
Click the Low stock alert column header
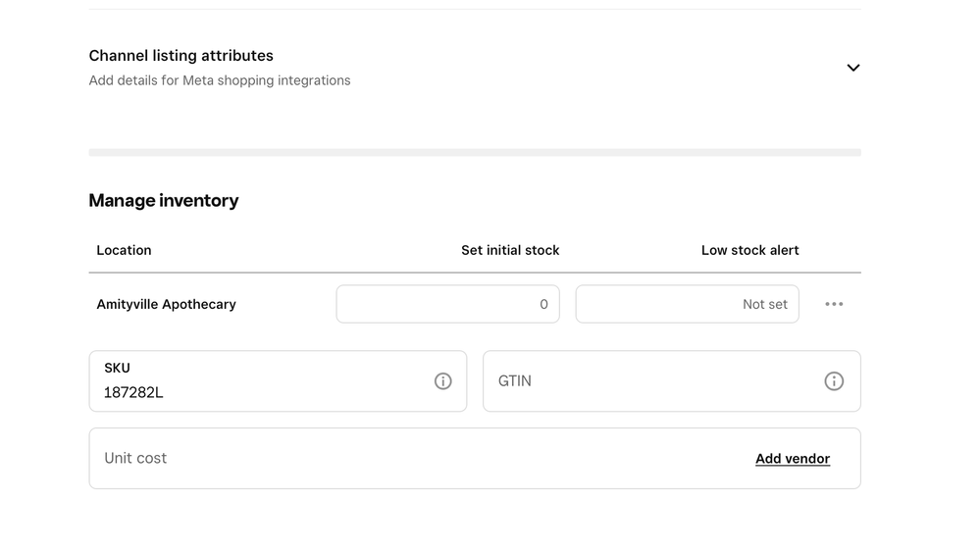coord(750,251)
